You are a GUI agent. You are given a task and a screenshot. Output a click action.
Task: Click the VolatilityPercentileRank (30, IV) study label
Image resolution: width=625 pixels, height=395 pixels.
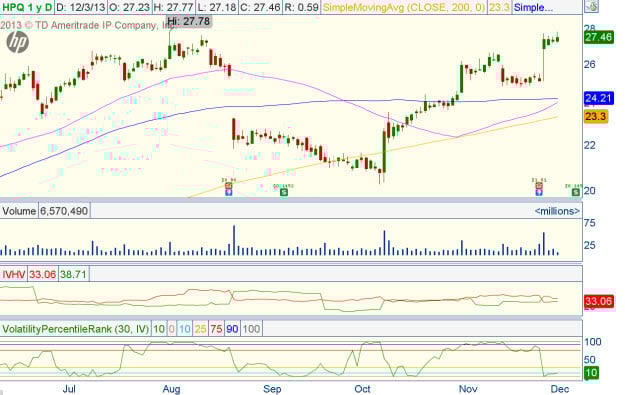(75, 329)
